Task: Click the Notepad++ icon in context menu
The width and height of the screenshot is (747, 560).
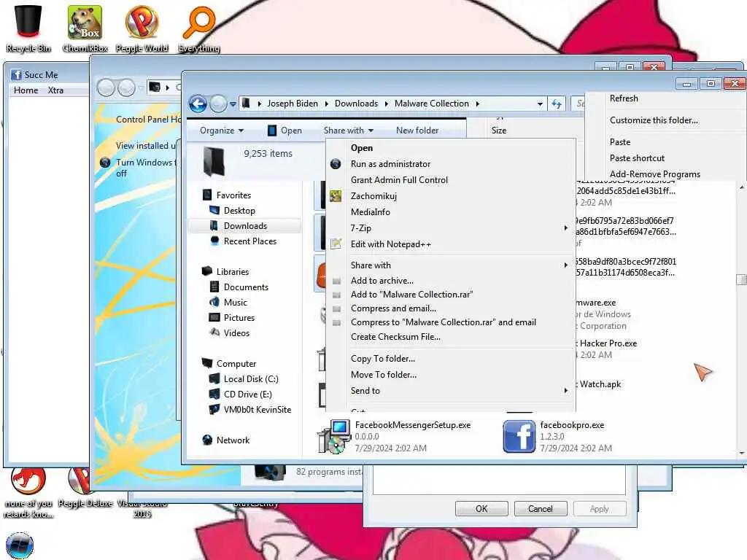Action: pyautogui.click(x=336, y=244)
